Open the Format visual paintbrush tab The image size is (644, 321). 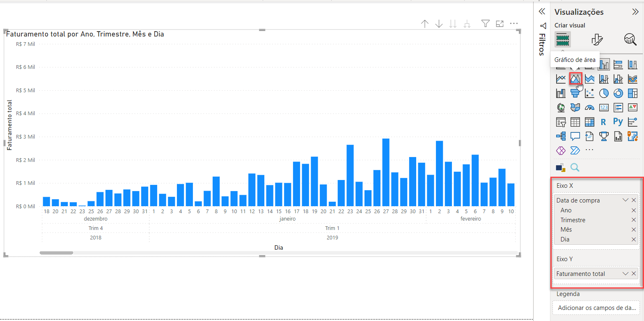[x=597, y=40]
